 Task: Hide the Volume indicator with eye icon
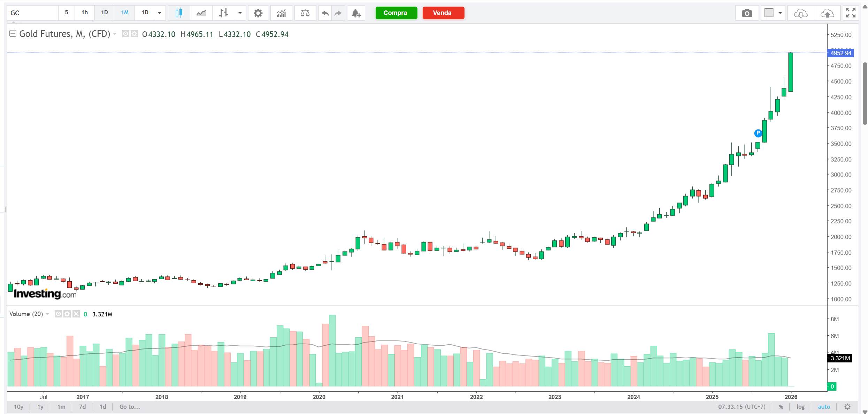58,314
